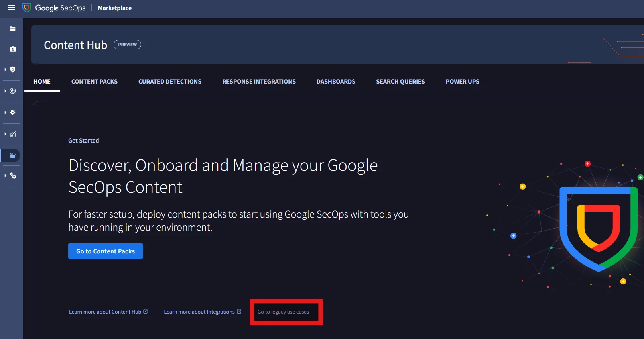Screen dimensions: 644x339
Task: Switch to the HOME tab
Action: [x=42, y=82]
